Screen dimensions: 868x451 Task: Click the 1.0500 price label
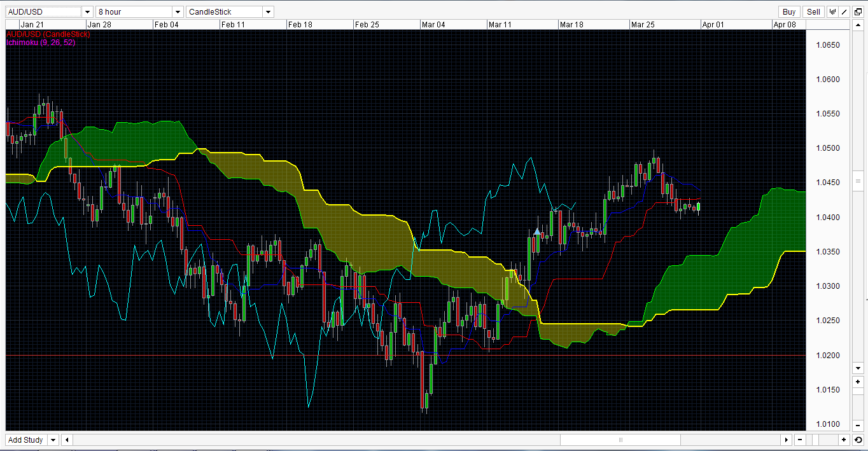(828, 148)
